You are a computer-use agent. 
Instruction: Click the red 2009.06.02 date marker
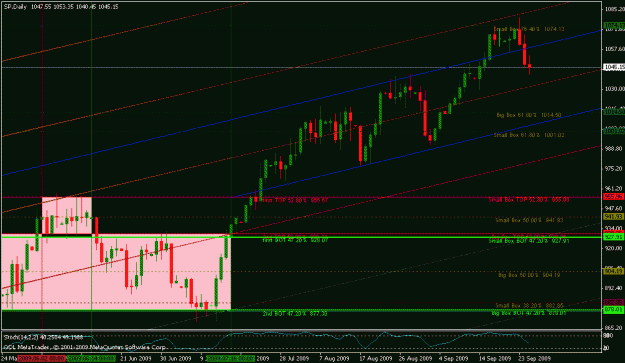coord(41,359)
